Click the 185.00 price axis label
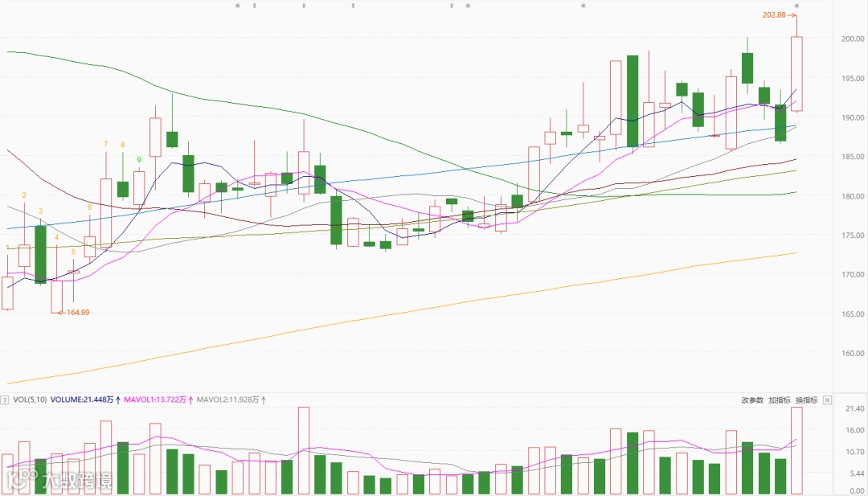The width and height of the screenshot is (868, 496). point(853,157)
